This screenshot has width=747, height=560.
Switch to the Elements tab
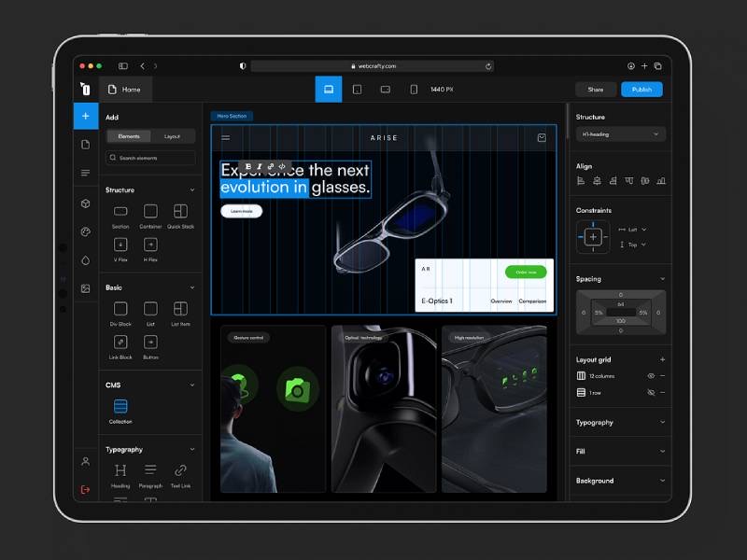[x=129, y=136]
